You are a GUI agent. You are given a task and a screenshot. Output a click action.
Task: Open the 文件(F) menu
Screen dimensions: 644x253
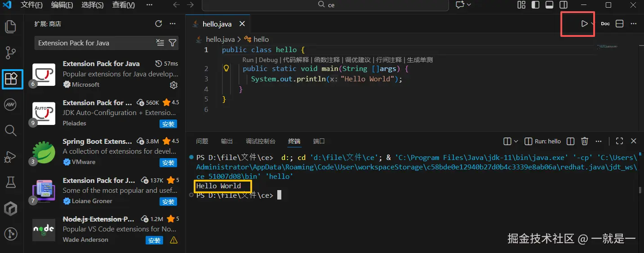coord(31,5)
